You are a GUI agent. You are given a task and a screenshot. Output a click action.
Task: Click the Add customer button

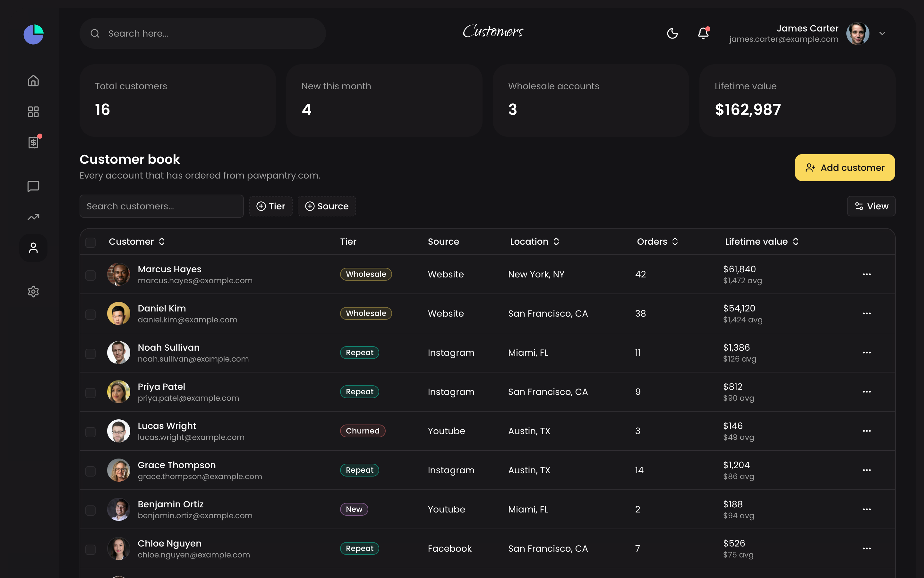[x=844, y=167]
